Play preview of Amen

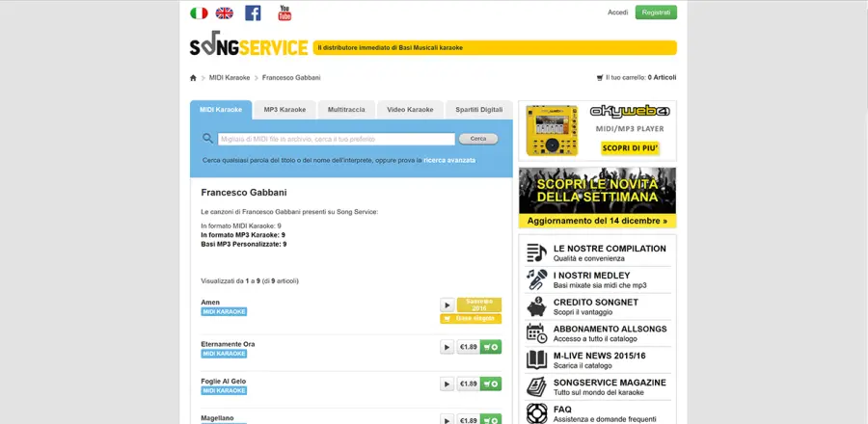(448, 305)
